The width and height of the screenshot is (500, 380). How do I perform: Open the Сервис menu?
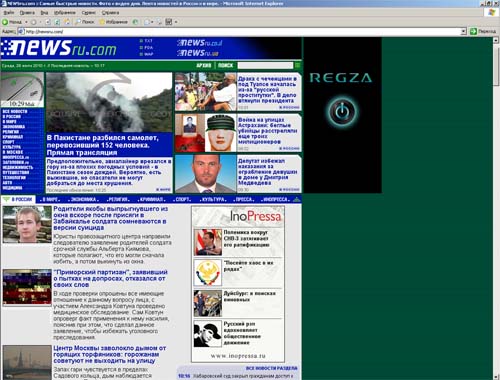89,12
